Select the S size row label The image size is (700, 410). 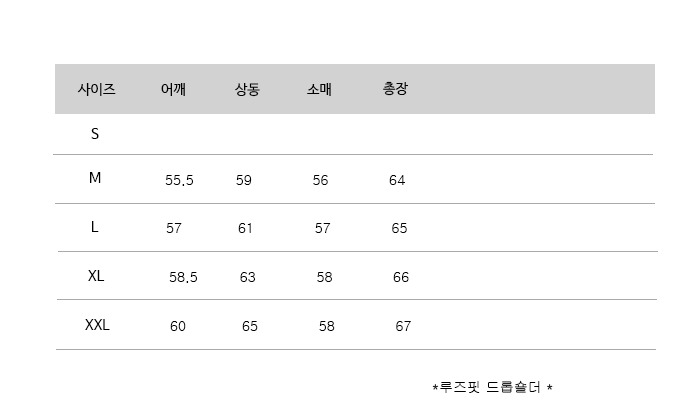tap(95, 133)
